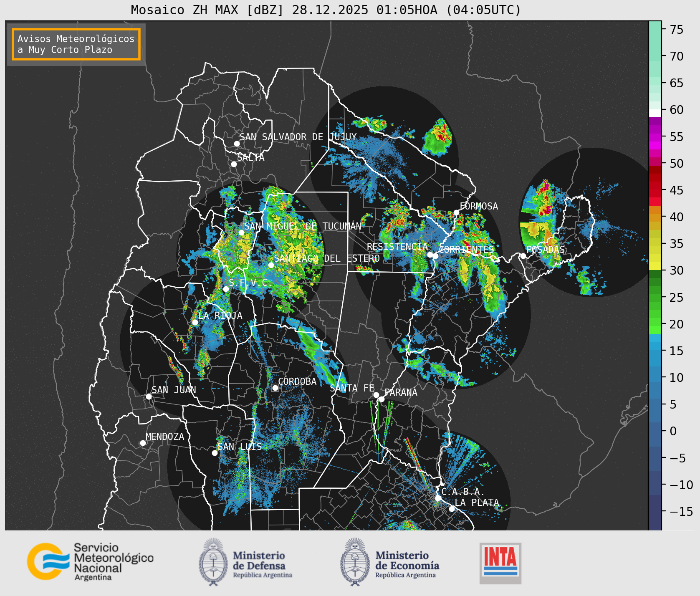Click the 0 dBZ label on color scale
Image resolution: width=700 pixels, height=596 pixels.
coord(673,431)
